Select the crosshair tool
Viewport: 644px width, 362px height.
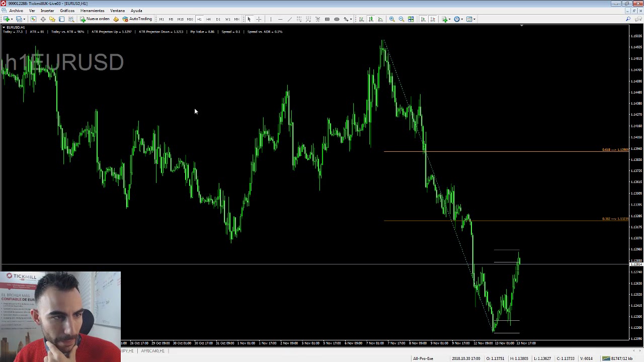click(x=259, y=19)
